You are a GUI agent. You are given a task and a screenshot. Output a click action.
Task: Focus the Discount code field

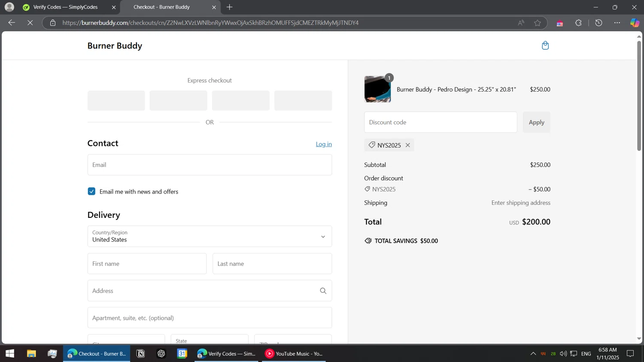point(440,122)
